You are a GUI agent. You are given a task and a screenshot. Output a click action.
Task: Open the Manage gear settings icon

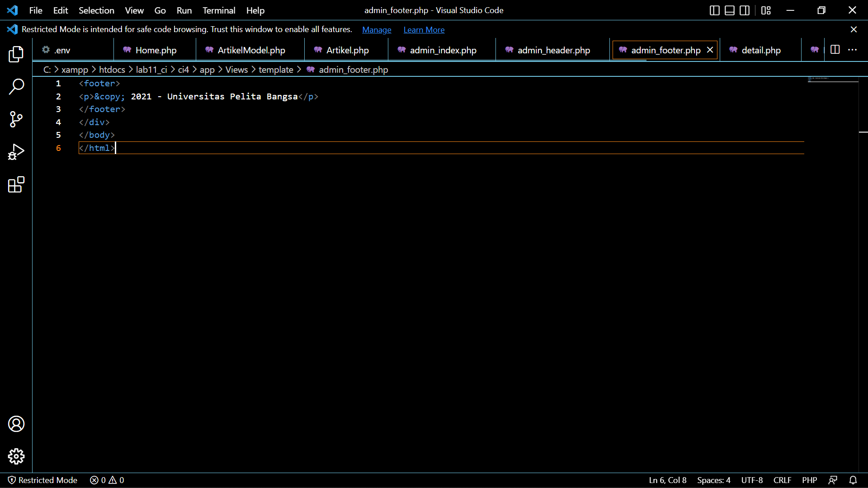tap(16, 456)
